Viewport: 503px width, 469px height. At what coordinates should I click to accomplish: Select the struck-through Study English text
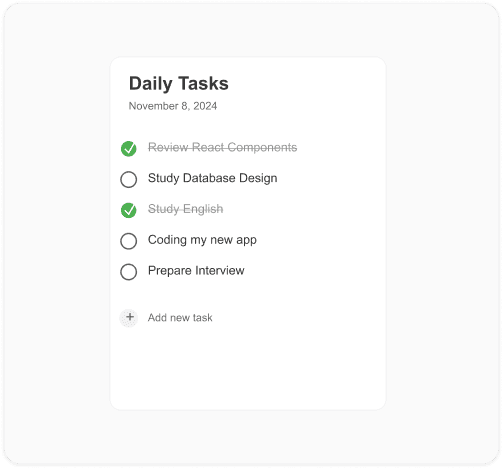[x=185, y=209]
